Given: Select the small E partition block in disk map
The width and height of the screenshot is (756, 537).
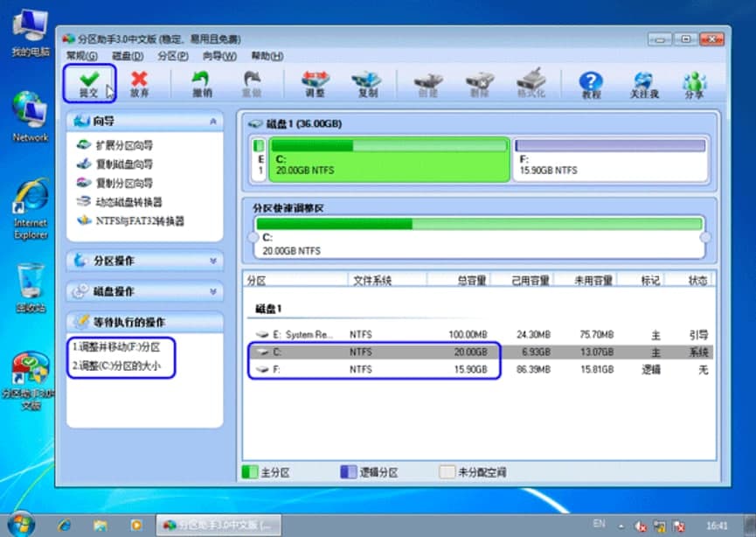Looking at the screenshot, I should coord(259,160).
